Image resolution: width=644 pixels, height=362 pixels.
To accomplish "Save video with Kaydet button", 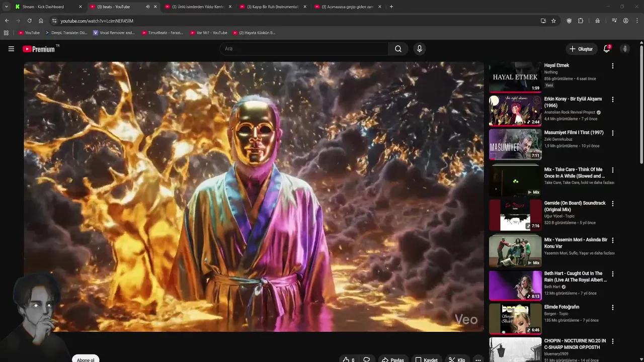I will 427,360.
